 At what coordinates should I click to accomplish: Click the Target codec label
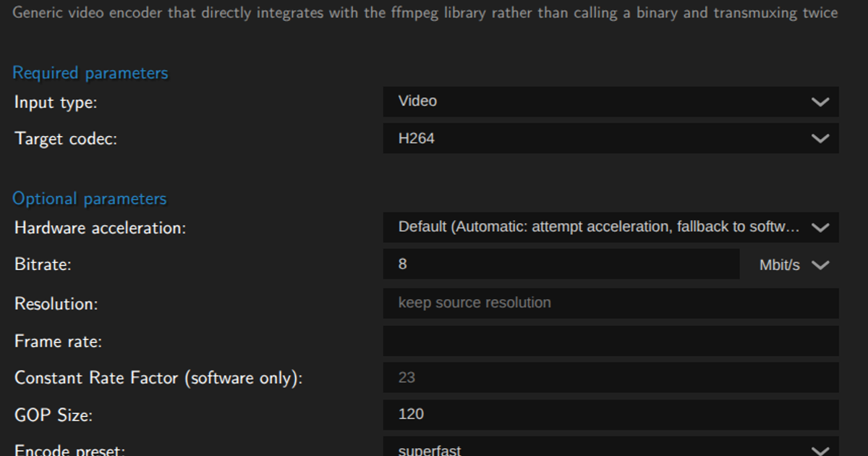66,139
